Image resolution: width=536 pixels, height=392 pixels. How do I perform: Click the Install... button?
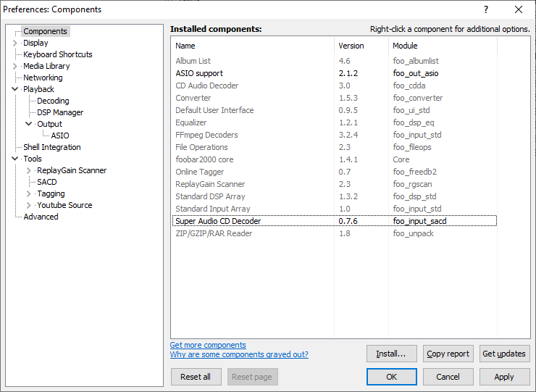[x=391, y=354]
